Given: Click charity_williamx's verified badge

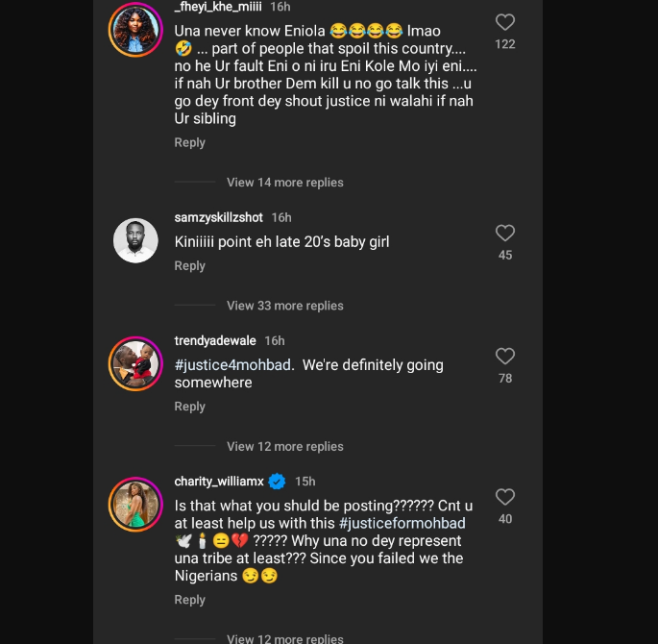Looking at the screenshot, I should coord(277,481).
